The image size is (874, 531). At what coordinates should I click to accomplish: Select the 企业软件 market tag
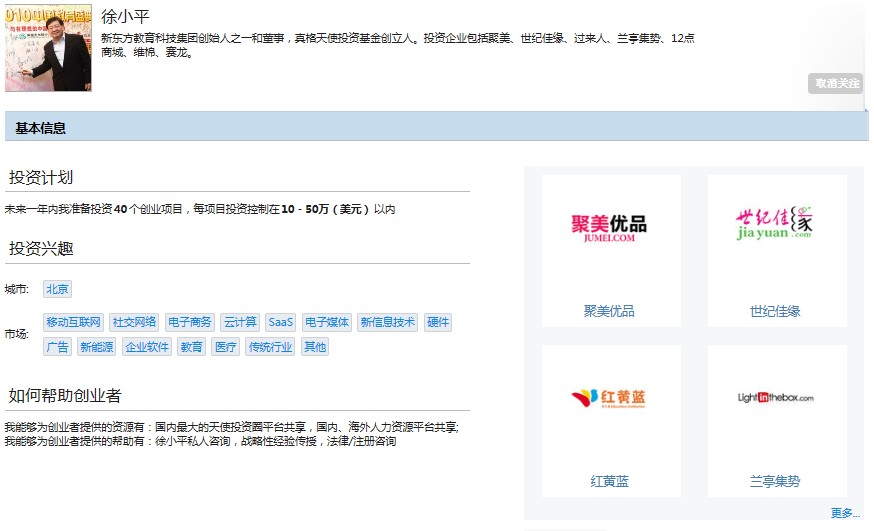click(147, 347)
